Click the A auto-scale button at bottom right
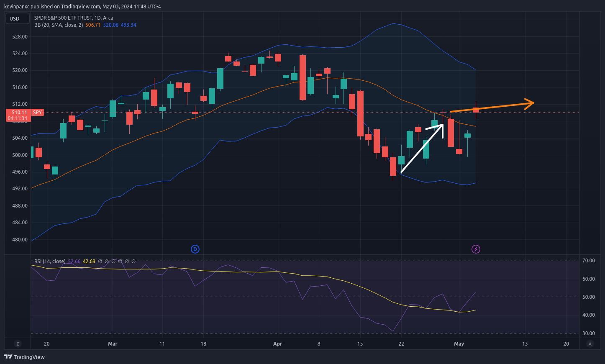 coord(590,344)
